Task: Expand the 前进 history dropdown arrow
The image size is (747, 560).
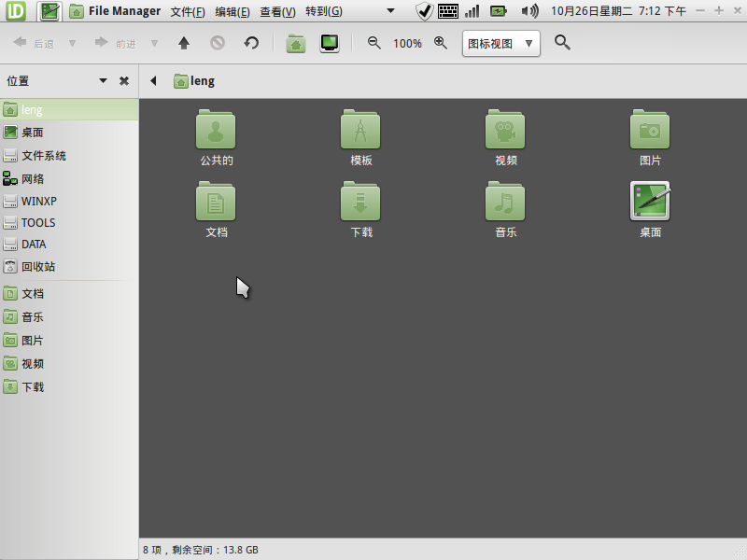Action: [x=154, y=43]
